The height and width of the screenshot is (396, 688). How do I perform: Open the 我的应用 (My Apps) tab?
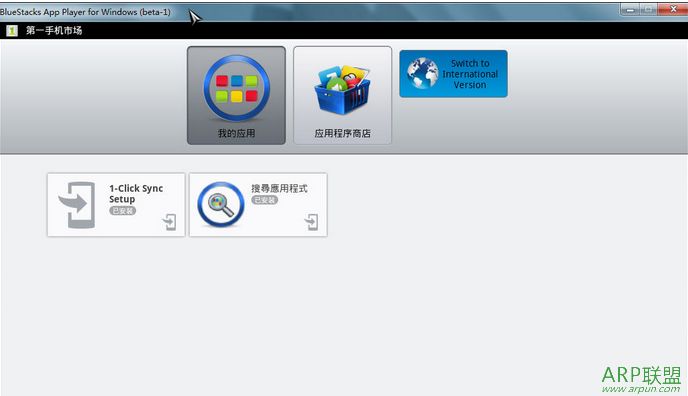tap(236, 96)
